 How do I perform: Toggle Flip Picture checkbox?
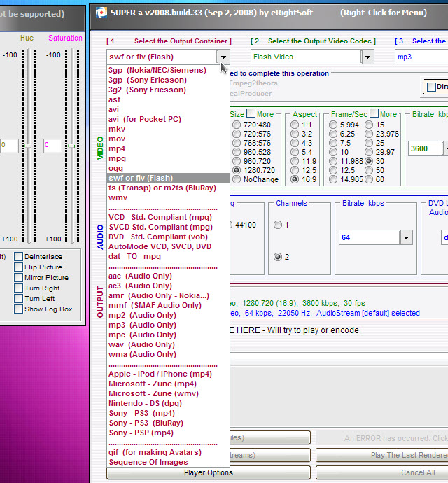(x=18, y=267)
